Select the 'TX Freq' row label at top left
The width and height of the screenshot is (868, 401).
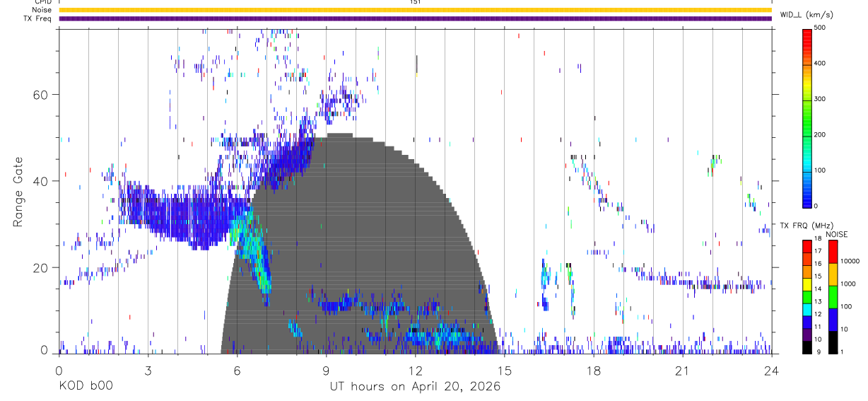(x=38, y=18)
